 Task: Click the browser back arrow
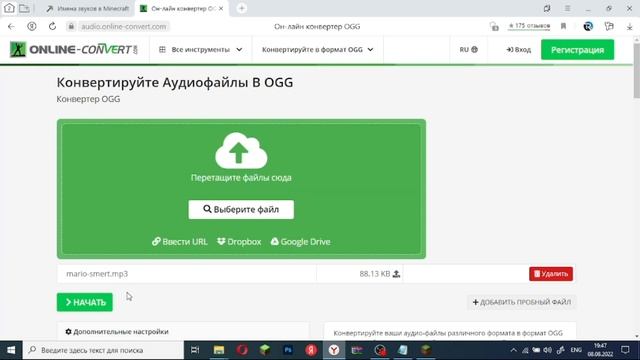click(x=11, y=27)
